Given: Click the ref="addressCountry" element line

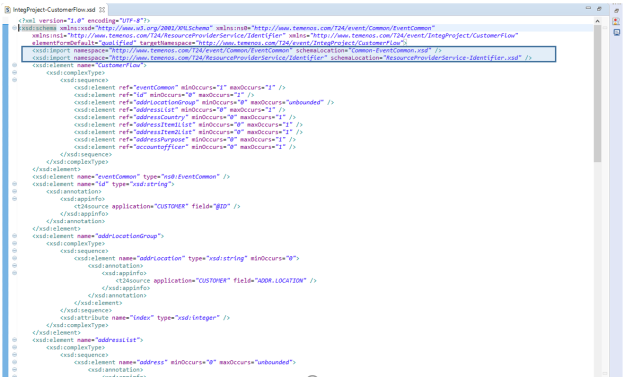Looking at the screenshot, I should [x=185, y=117].
